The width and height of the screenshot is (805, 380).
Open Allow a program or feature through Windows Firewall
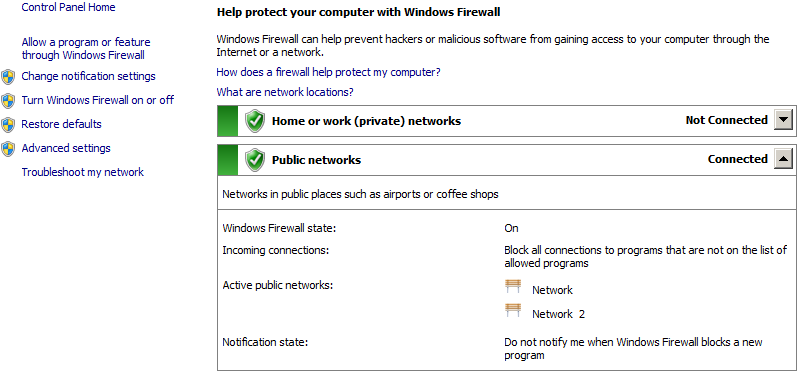(86, 49)
